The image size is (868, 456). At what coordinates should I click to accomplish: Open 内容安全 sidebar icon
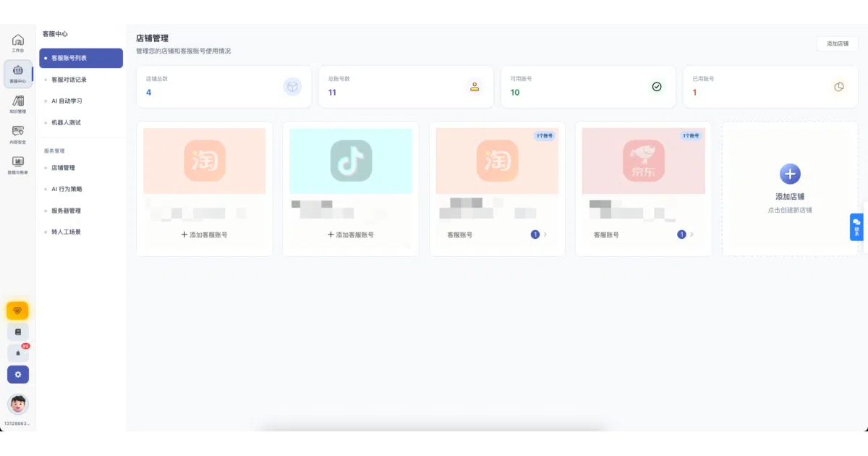pos(18,135)
